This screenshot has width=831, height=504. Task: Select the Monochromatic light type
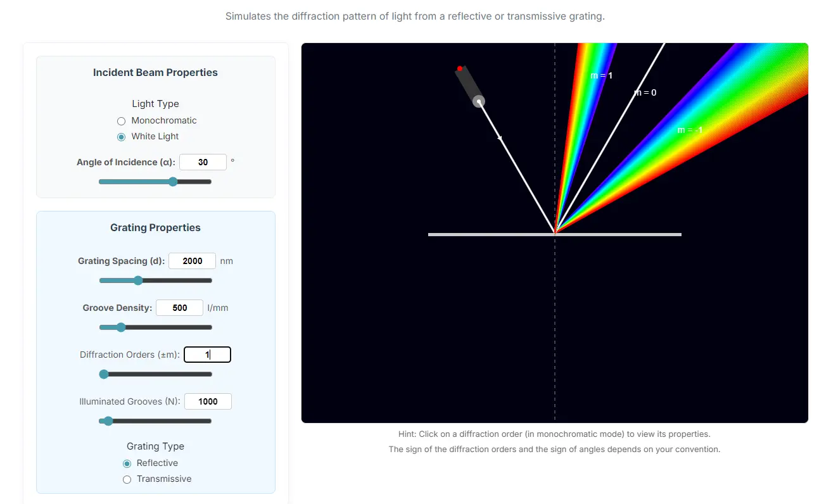coord(121,120)
